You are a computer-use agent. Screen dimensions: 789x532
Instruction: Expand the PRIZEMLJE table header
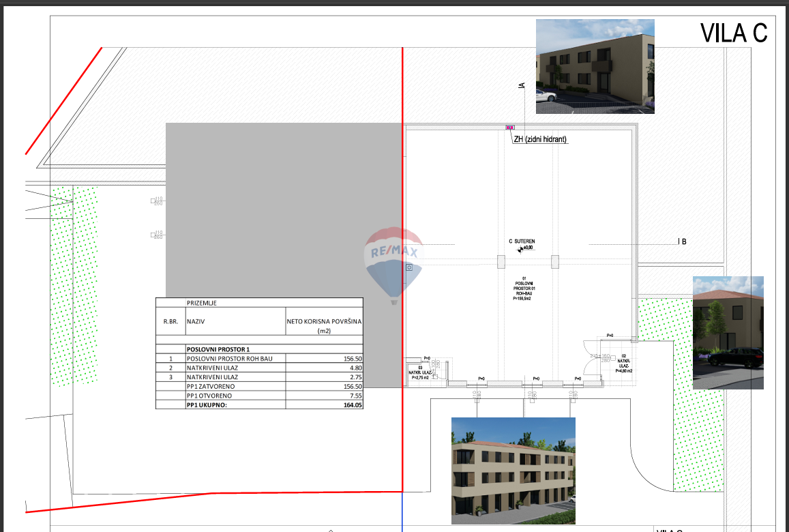pos(202,303)
